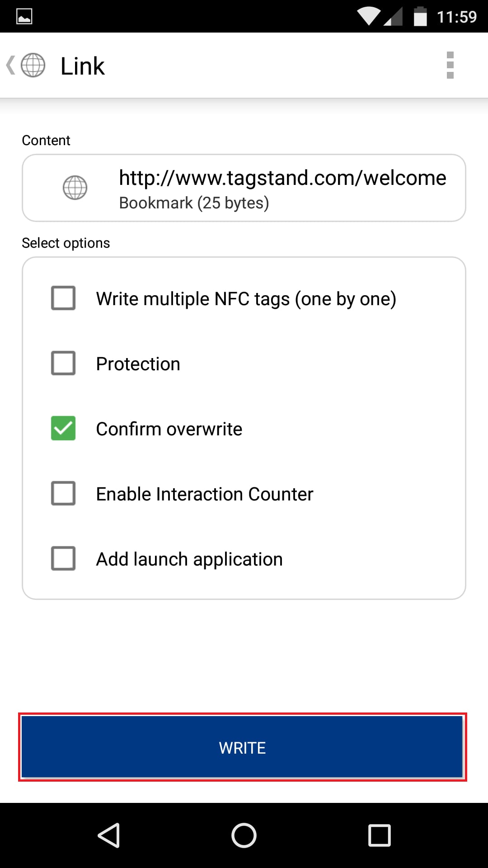Check the Protection option box
488x868 pixels.
pos(63,363)
